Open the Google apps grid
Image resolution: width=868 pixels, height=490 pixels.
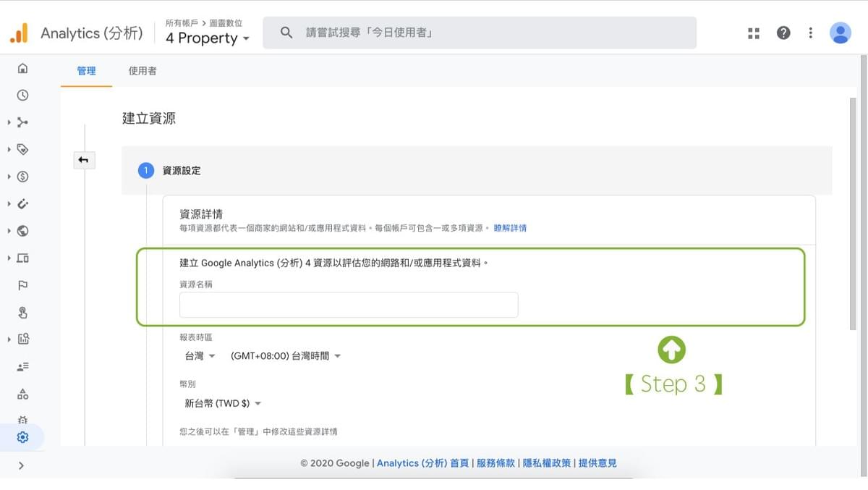click(754, 33)
